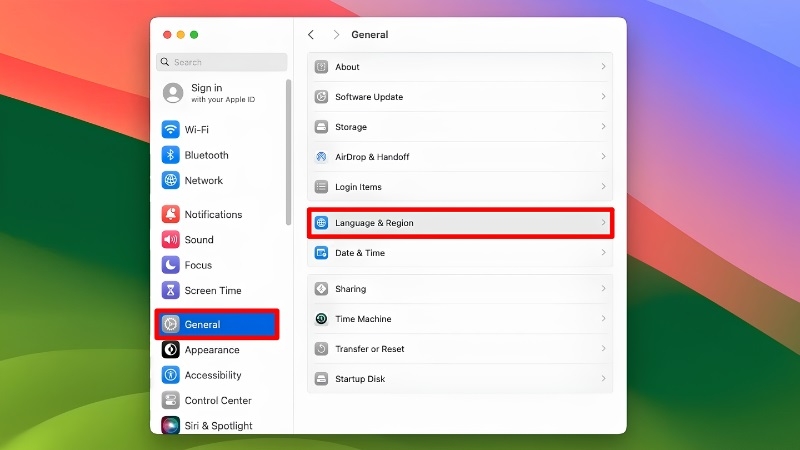Open the Language & Region label
Viewport: 800px width, 450px height.
(x=374, y=223)
